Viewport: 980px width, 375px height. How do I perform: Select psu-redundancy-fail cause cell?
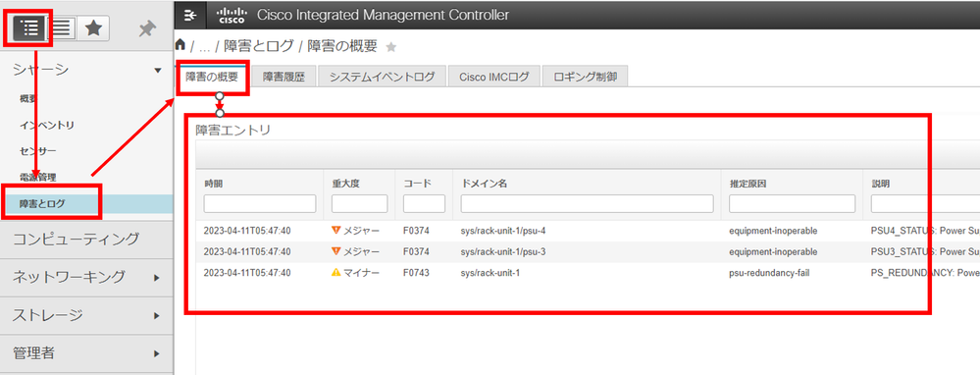(x=769, y=273)
